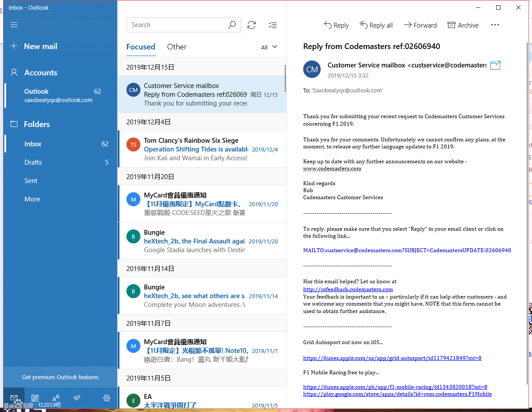Open MyCard email dated 2019/11/7
This screenshot has width=532, height=412.
click(202, 350)
